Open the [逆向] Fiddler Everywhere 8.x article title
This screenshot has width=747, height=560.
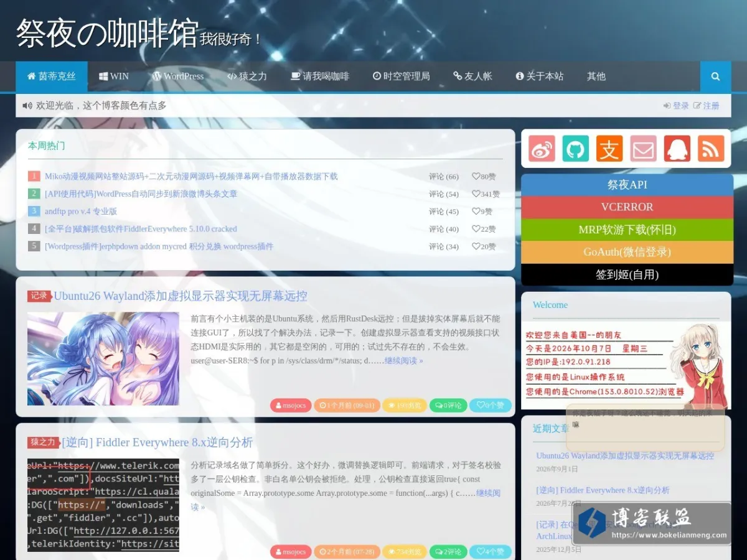click(157, 442)
